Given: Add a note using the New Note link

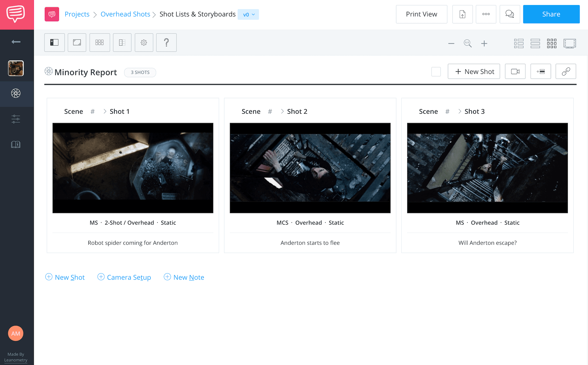Looking at the screenshot, I should pyautogui.click(x=184, y=277).
